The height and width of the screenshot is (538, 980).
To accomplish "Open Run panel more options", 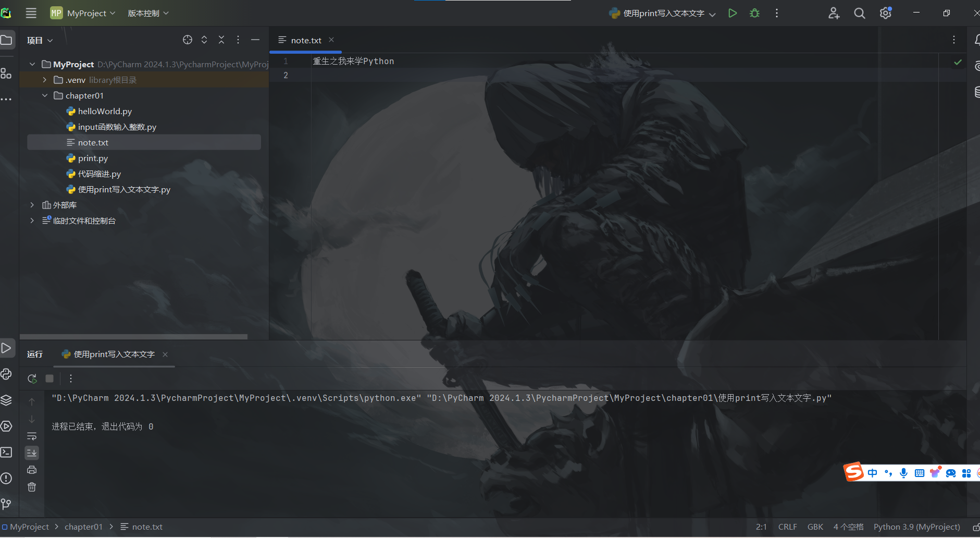I will [x=71, y=378].
